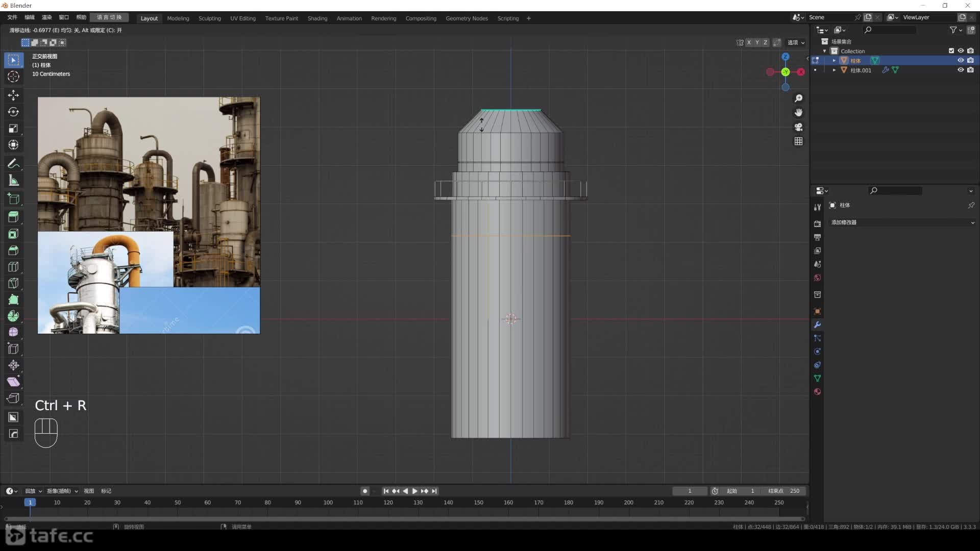Open the 回放 playback dropdown
980x551 pixels.
point(33,491)
